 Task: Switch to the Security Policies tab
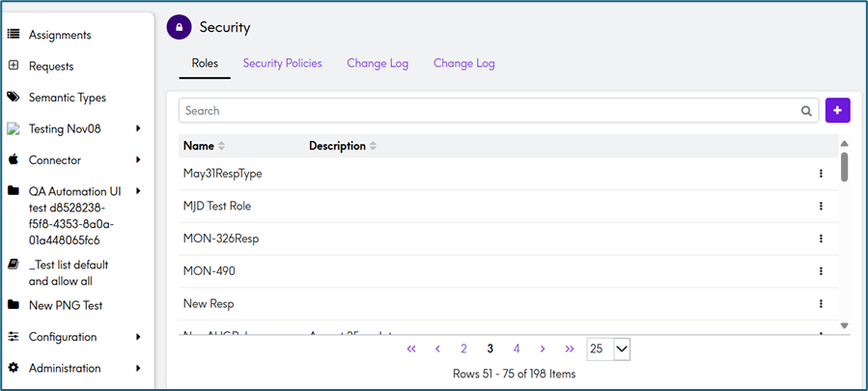(282, 63)
